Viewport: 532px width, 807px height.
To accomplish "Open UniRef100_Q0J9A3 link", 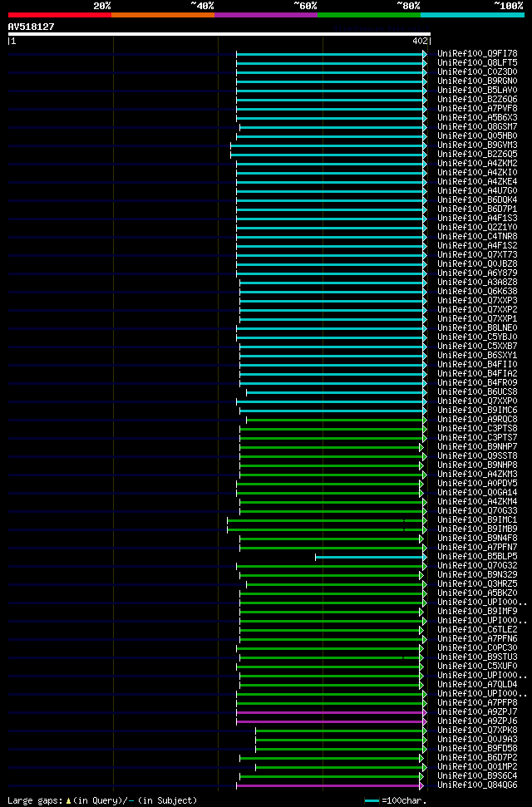I will click(x=477, y=740).
